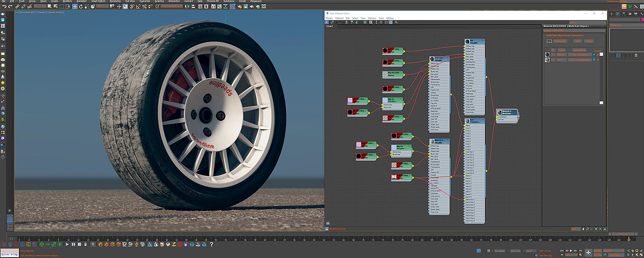This screenshot has height=258, width=644.
Task: Toggle On/Off checkbox for Sidewall sub-material
Action: (x=598, y=54)
